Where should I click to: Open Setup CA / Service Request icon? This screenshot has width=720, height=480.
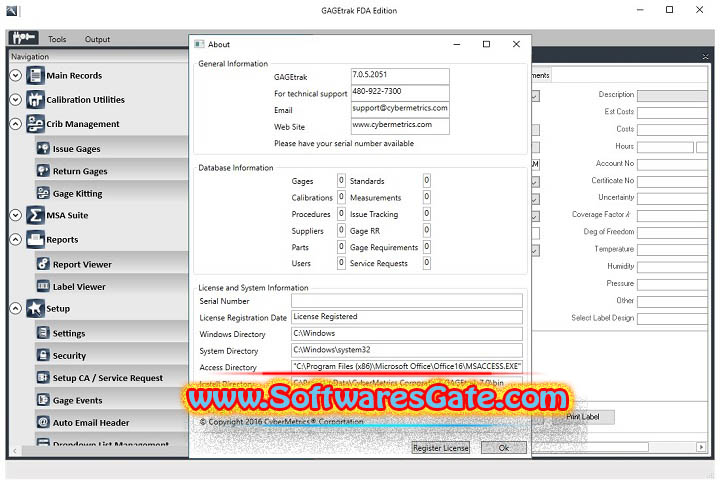click(43, 378)
